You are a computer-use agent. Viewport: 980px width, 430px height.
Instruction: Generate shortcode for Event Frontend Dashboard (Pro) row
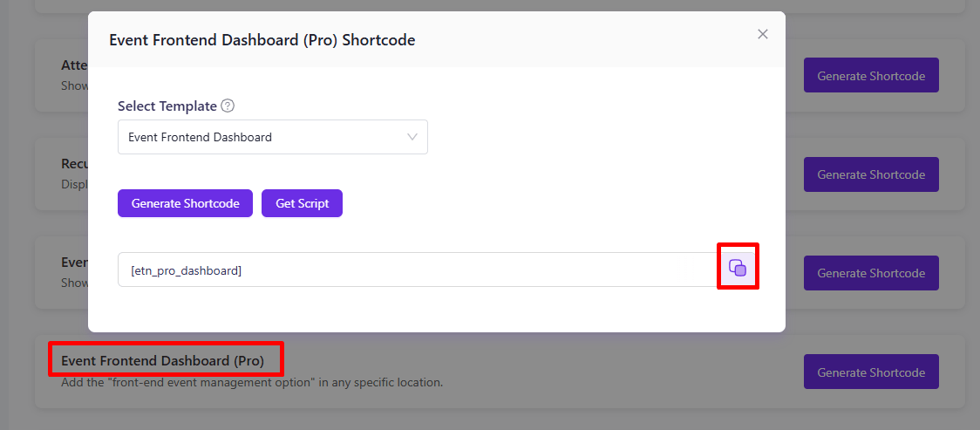click(x=871, y=372)
